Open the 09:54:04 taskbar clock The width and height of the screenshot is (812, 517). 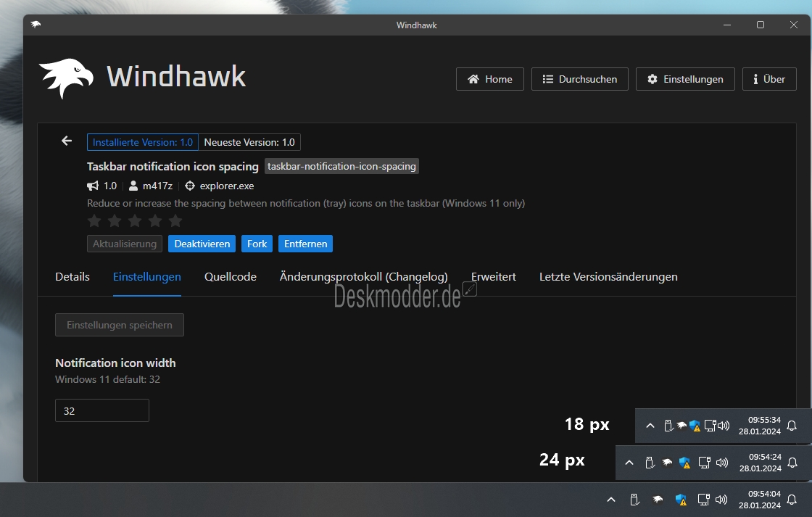(x=760, y=500)
